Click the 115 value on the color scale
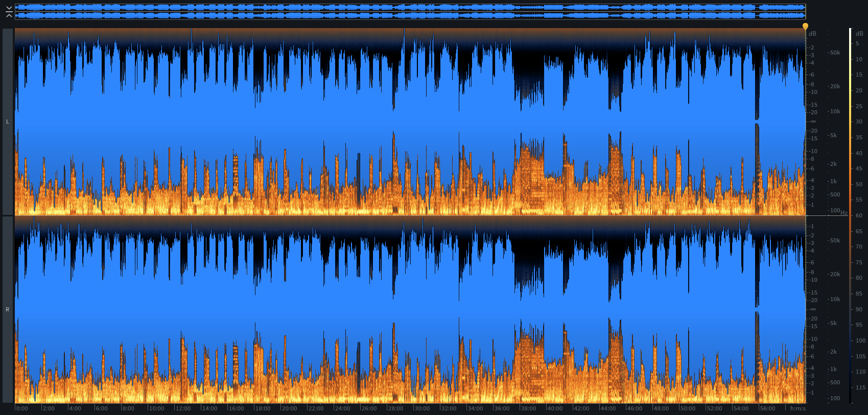Screen dimensions: 868x415 861,387
